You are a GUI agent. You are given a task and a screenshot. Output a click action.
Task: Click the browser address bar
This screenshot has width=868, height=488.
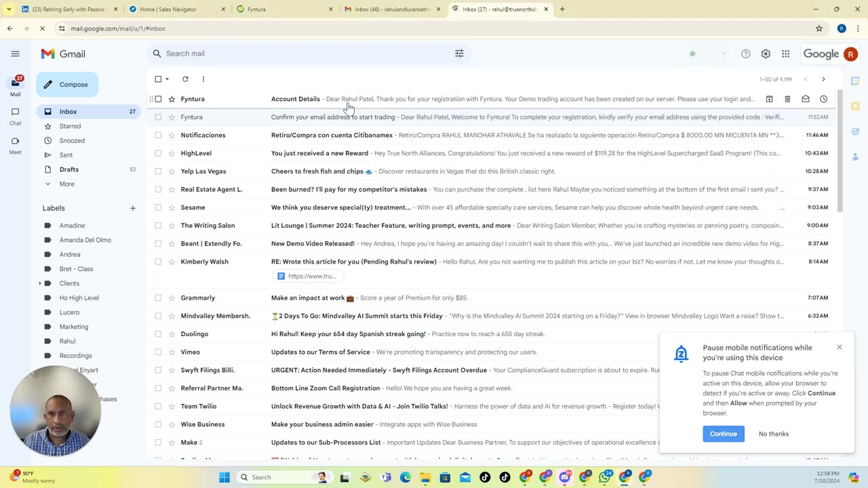434,28
